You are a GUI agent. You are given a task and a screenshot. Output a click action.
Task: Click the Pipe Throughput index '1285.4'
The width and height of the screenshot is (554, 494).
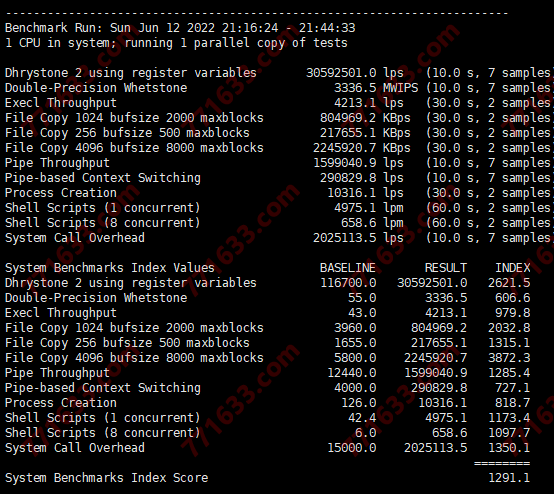pos(509,373)
